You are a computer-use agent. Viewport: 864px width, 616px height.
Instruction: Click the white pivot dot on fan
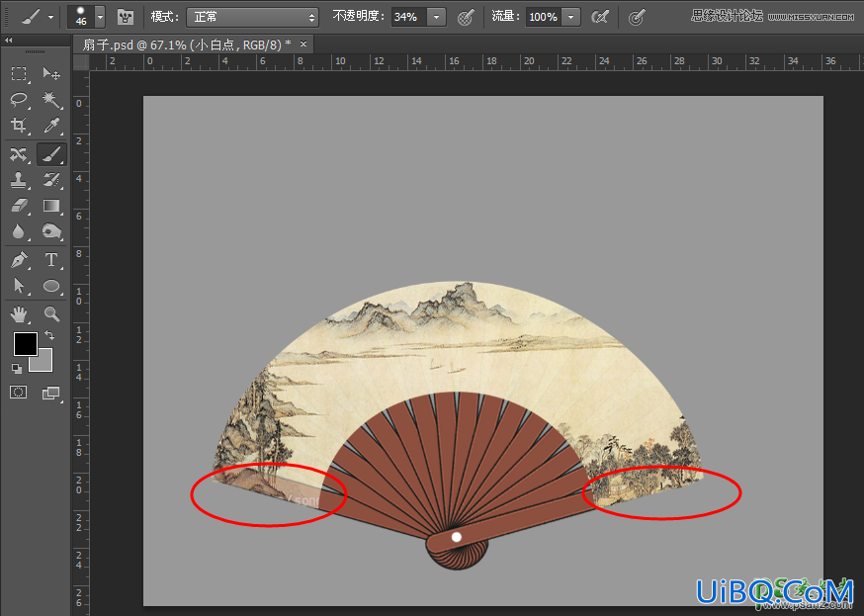(457, 537)
